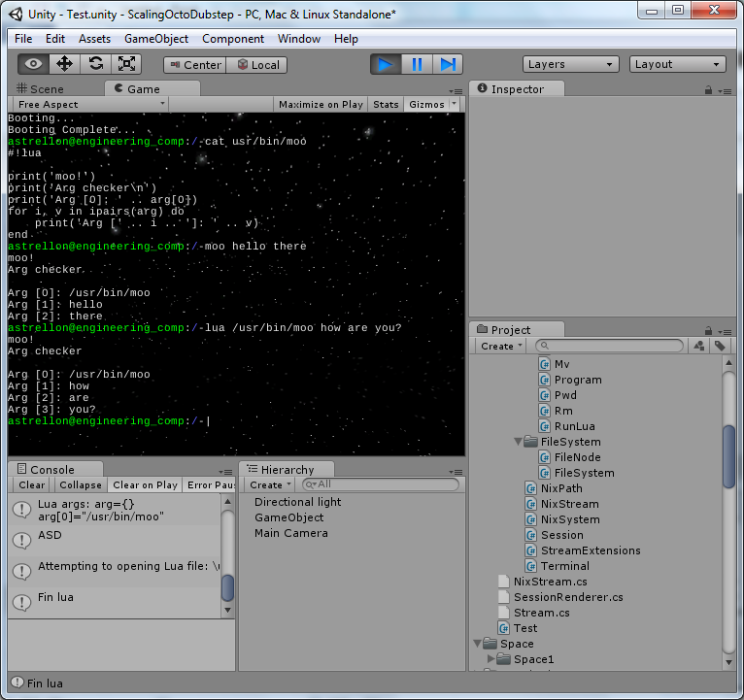Select the SessionRenderer.cs file
Viewport: 744px width, 700px height.
(560, 597)
